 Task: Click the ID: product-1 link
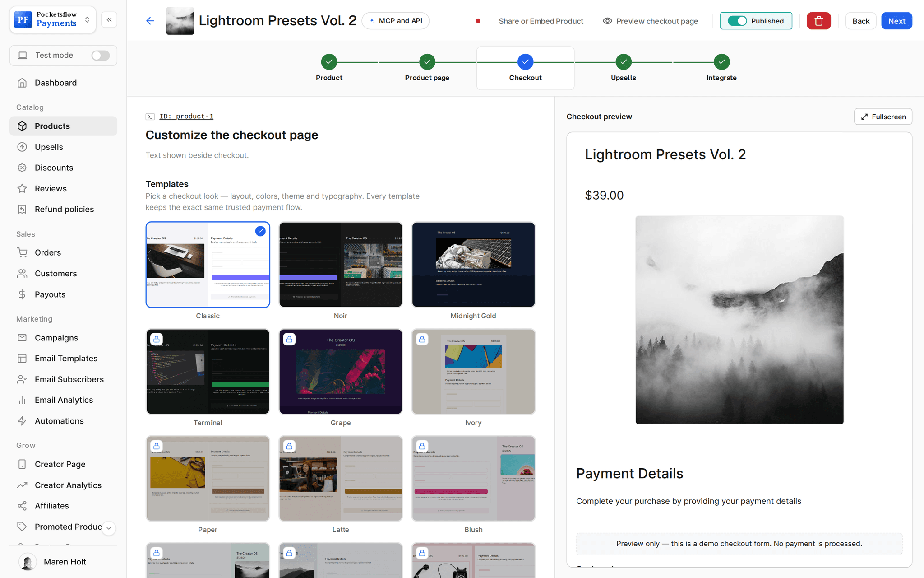186,117
